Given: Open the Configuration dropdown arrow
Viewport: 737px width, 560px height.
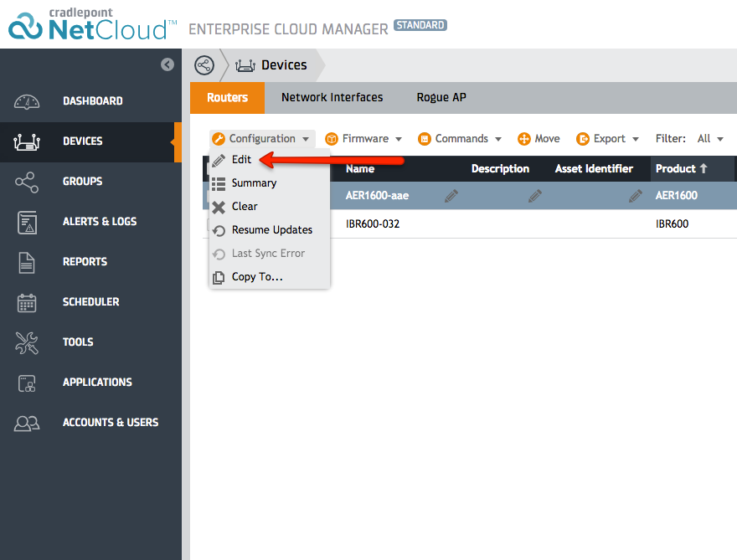Looking at the screenshot, I should click(x=306, y=139).
